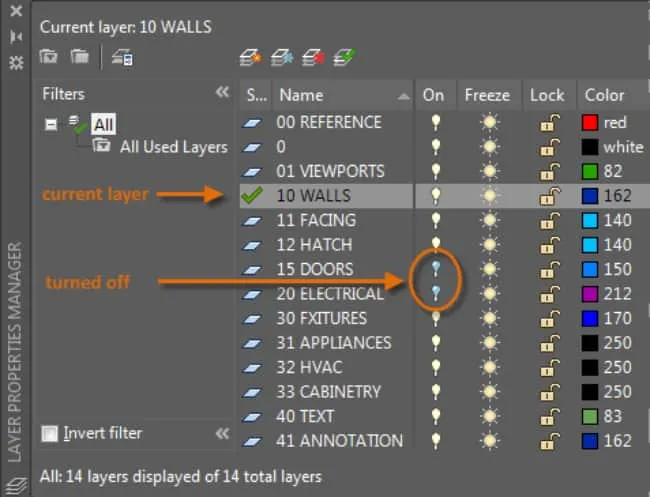The width and height of the screenshot is (650, 497).
Task: Open red color swatch for 00 REFERENCE
Action: coord(590,123)
